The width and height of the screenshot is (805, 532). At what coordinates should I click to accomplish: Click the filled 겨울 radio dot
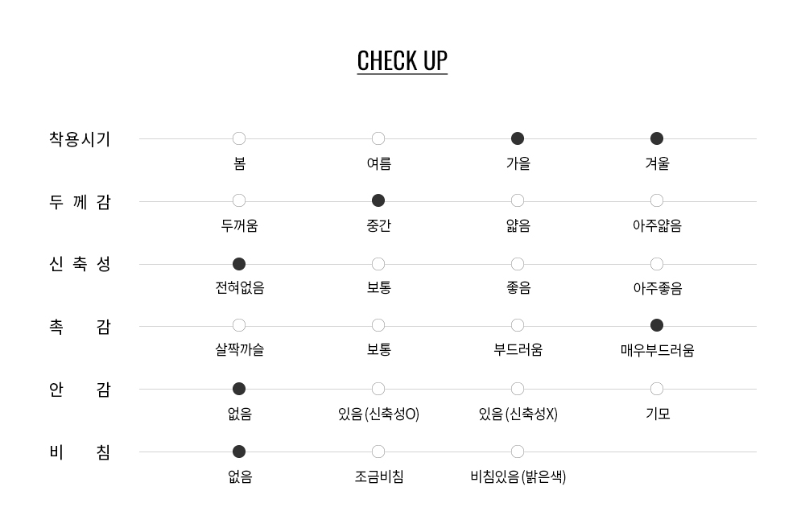[x=657, y=138]
